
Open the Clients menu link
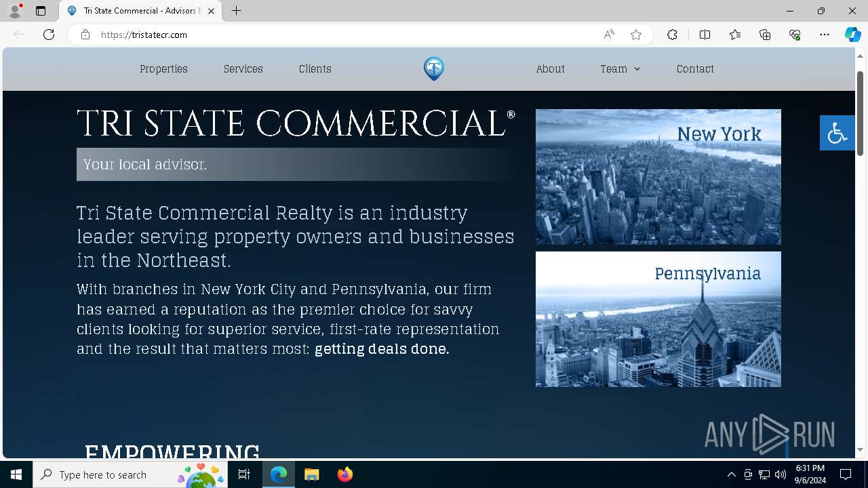pos(315,69)
